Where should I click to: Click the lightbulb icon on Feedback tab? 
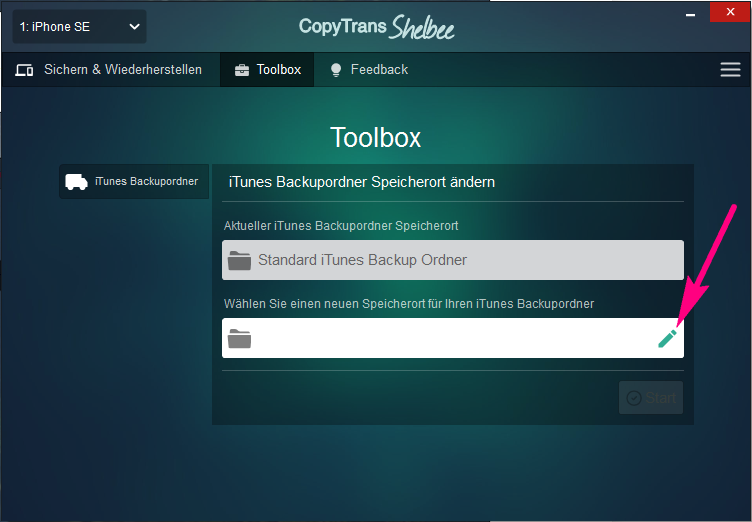[336, 70]
